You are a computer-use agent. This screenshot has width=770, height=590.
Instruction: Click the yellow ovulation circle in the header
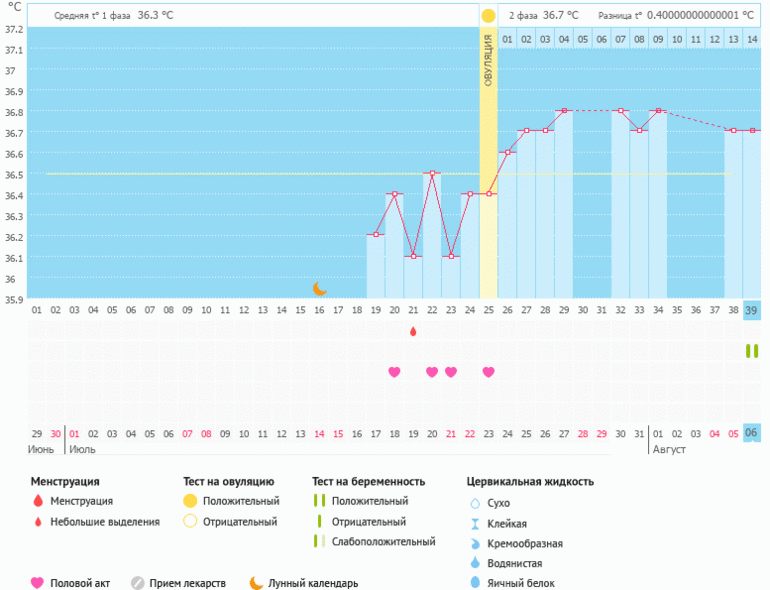click(x=488, y=16)
